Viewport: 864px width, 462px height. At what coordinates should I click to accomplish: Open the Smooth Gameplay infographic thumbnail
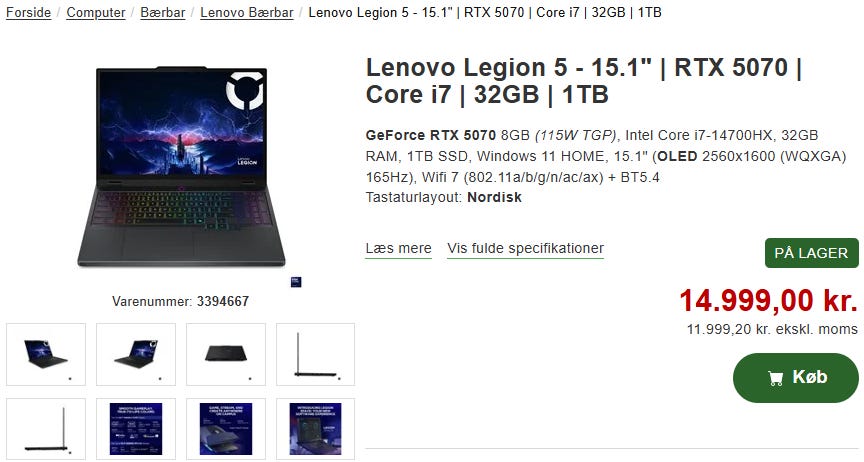tap(136, 429)
